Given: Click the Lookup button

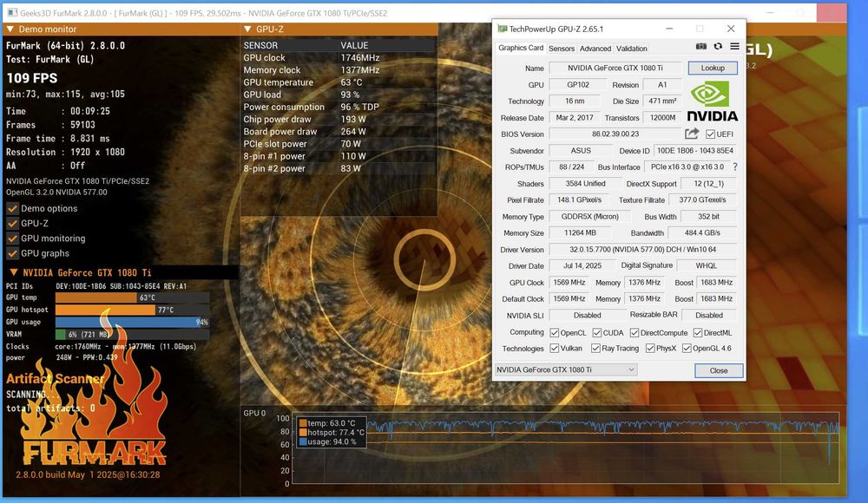Looking at the screenshot, I should pyautogui.click(x=713, y=68).
